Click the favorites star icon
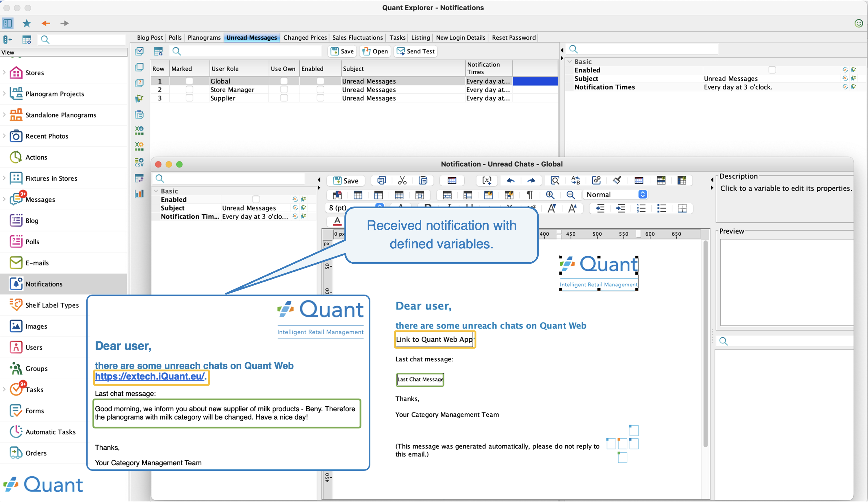The image size is (868, 502). click(x=27, y=23)
